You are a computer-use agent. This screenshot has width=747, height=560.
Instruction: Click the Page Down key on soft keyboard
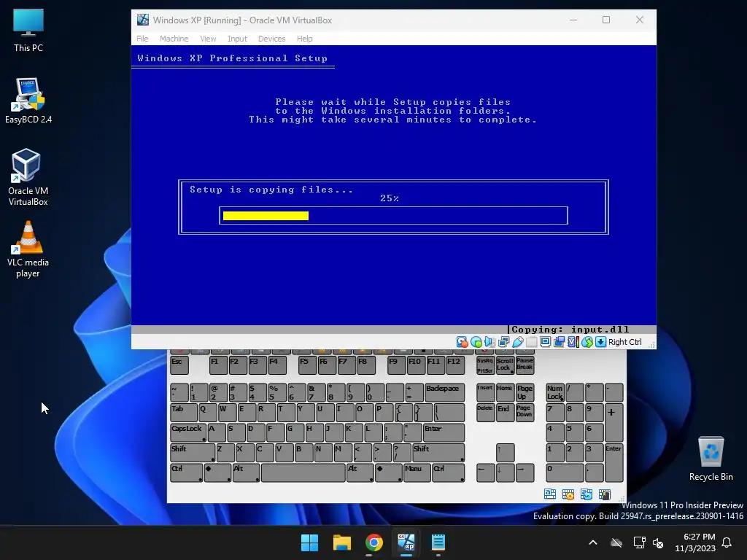[525, 413]
